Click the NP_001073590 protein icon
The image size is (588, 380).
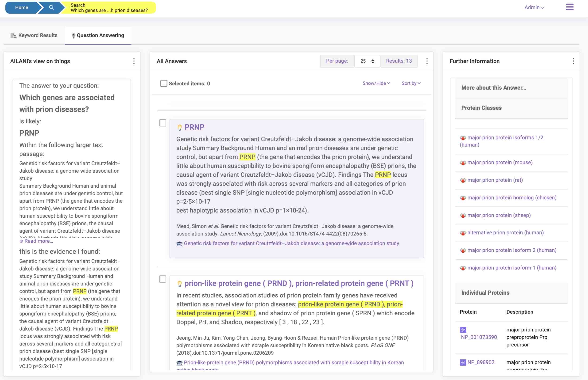463,330
